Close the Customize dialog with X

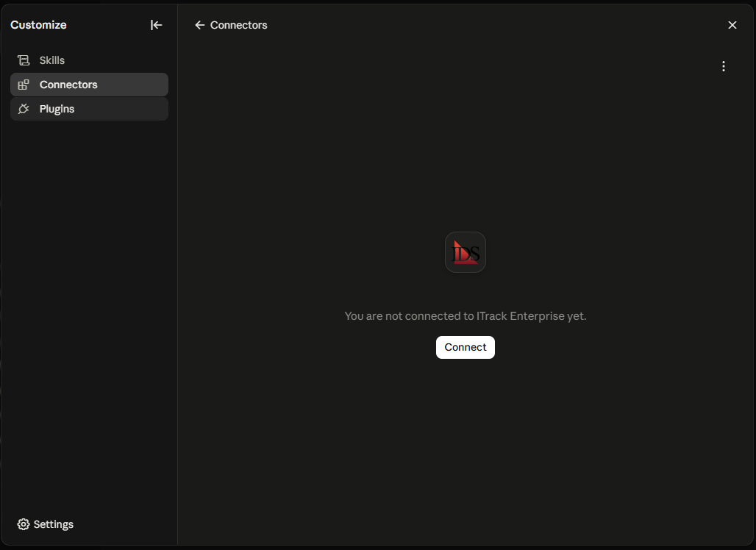tap(732, 25)
